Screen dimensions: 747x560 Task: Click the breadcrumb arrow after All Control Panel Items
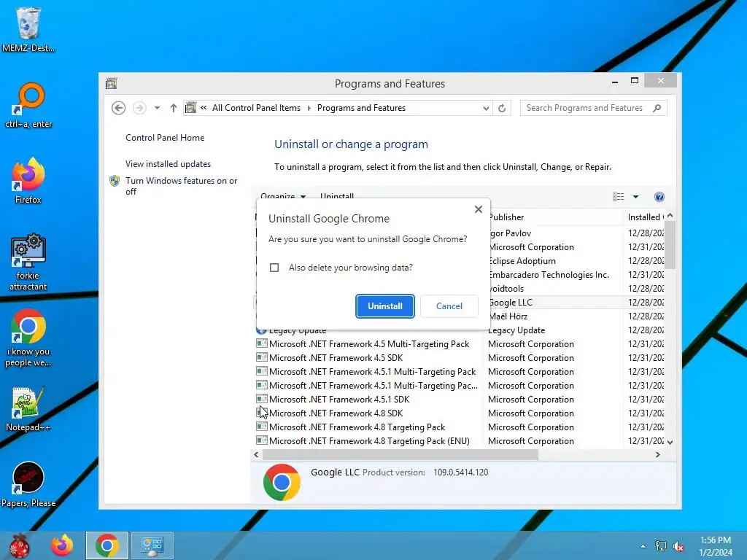[309, 108]
